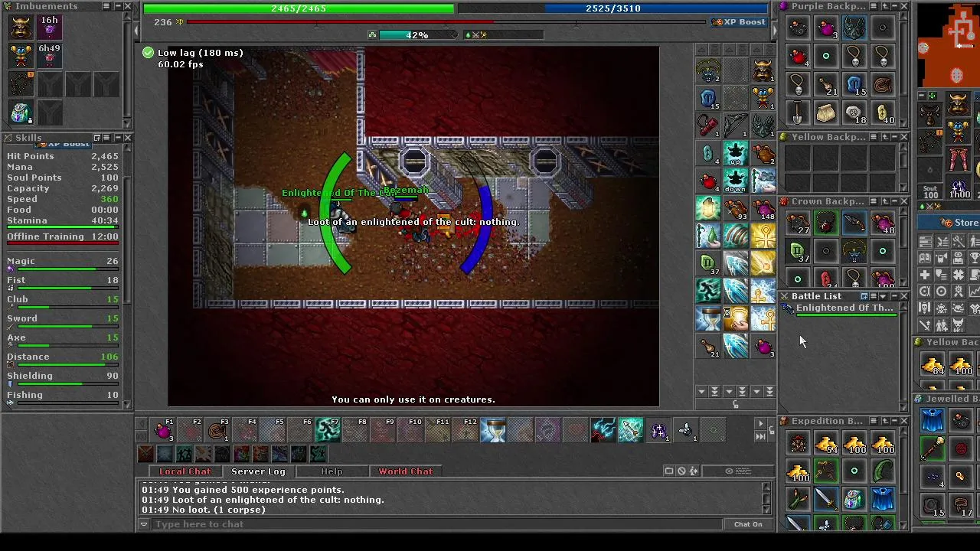Toggle Chat On button
980x551 pixels.
click(x=748, y=524)
